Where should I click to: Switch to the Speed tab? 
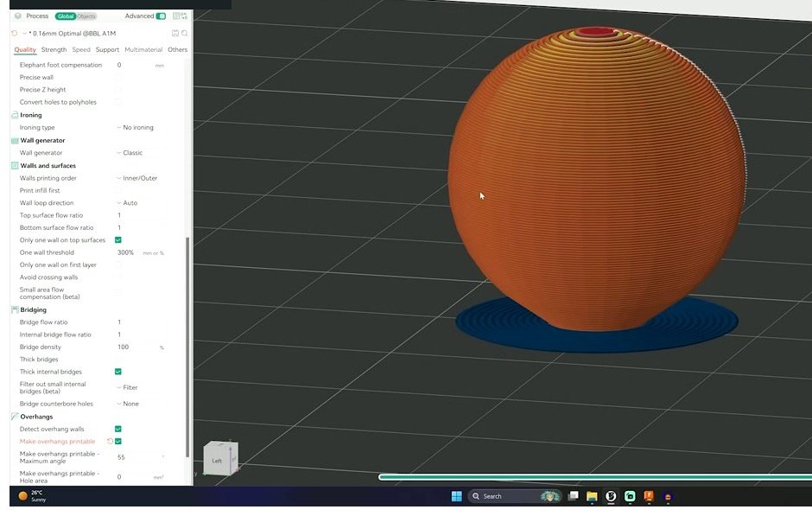point(81,50)
